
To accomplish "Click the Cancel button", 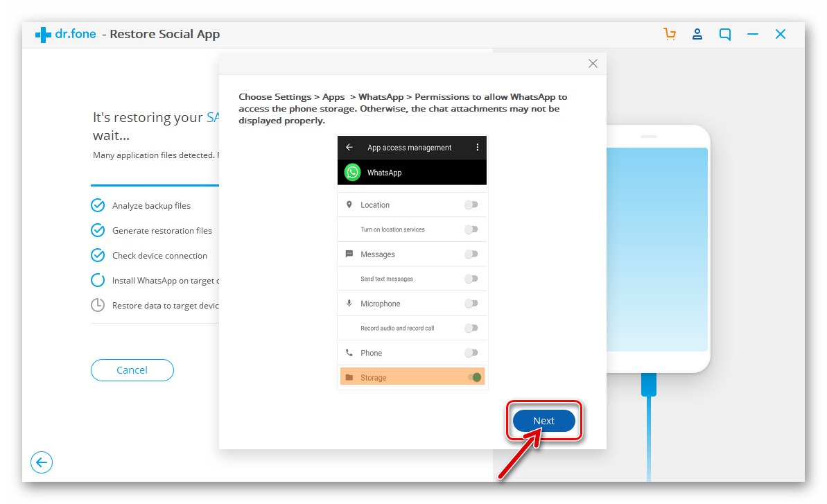I will (132, 370).
